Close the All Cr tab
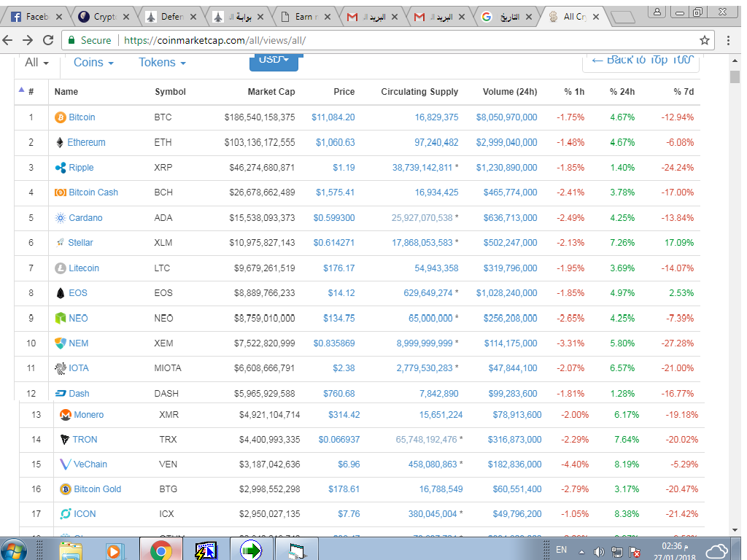 595,17
